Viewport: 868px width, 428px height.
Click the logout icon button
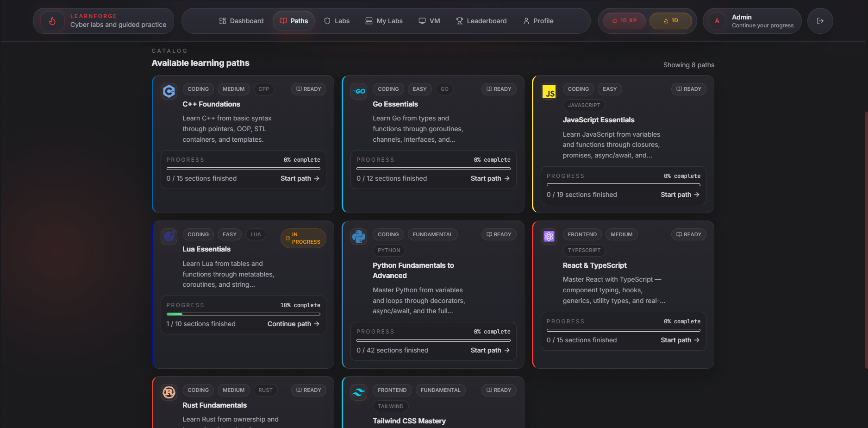[x=820, y=21]
